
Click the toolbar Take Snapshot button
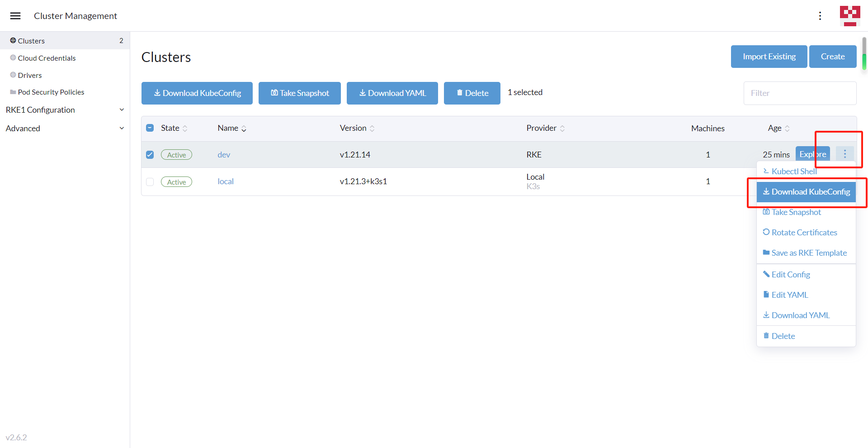pyautogui.click(x=300, y=93)
